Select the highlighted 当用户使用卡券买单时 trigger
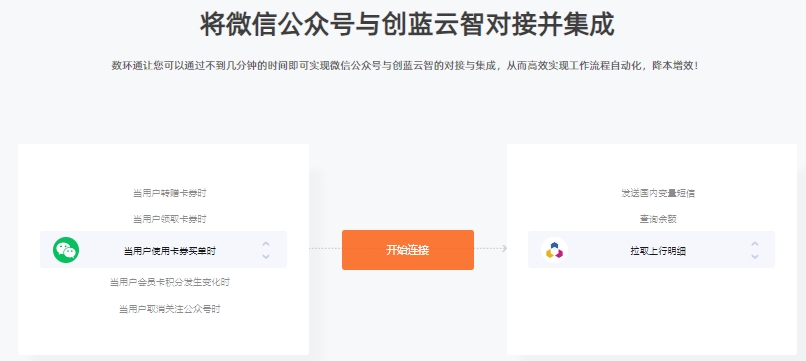806x361 pixels. coord(163,250)
